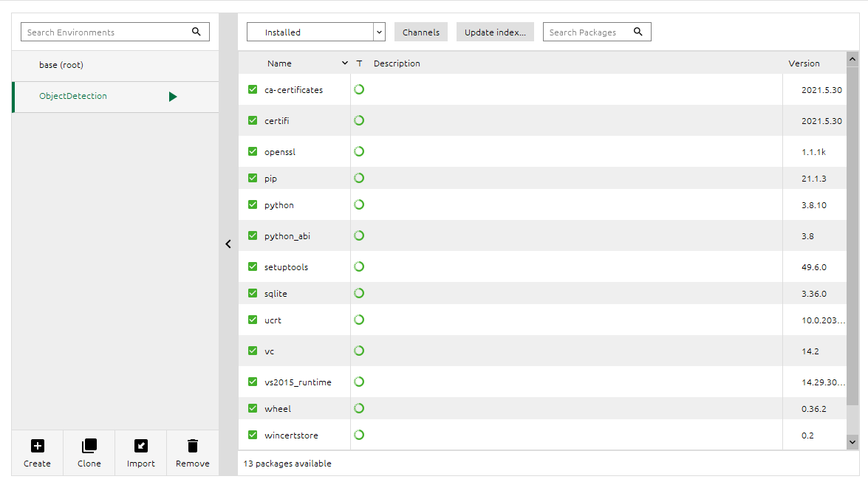This screenshot has height=482, width=868.
Task: Click the type circle icon for python
Action: [359, 204]
